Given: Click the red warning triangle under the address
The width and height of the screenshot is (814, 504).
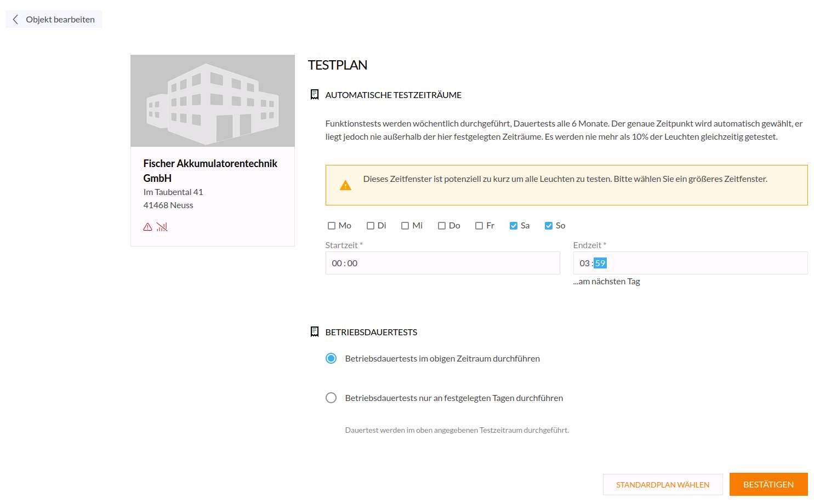Looking at the screenshot, I should click(x=147, y=227).
